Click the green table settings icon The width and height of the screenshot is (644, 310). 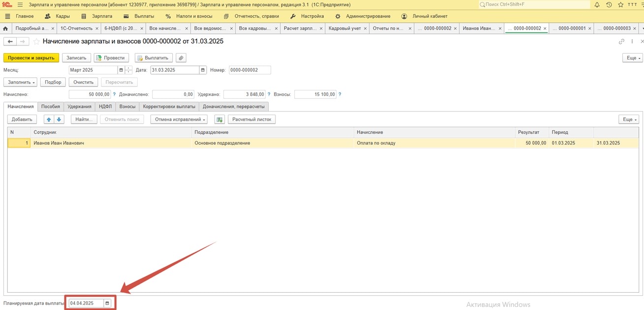219,120
